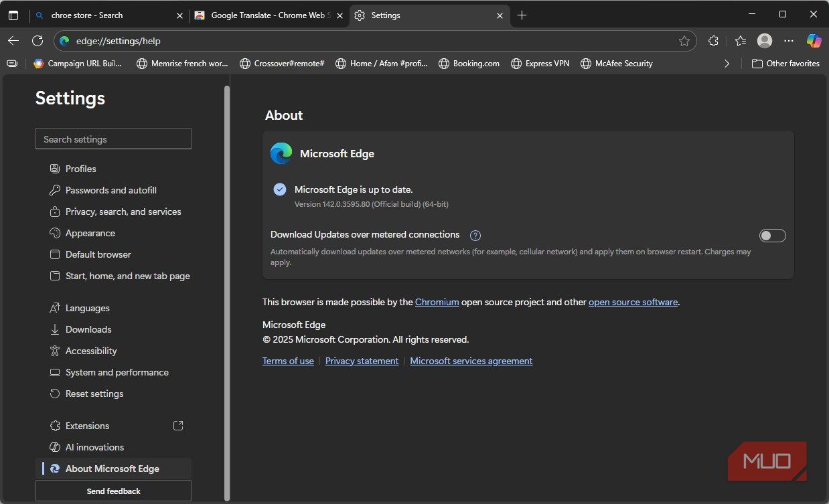Open Downloads settings
This screenshot has width=829, height=504.
[x=113, y=329]
